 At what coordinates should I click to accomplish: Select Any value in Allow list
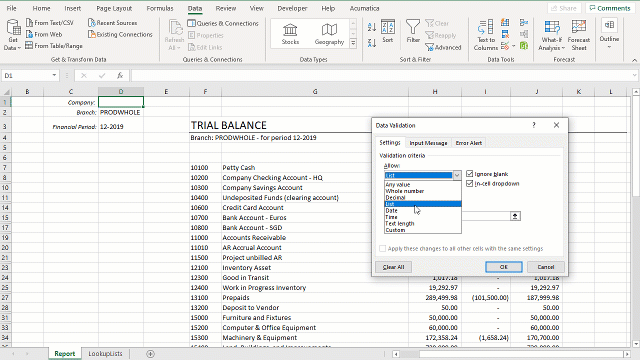click(423, 184)
